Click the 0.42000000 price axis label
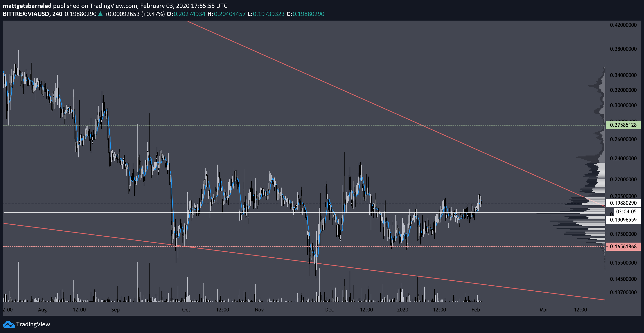 (623, 25)
